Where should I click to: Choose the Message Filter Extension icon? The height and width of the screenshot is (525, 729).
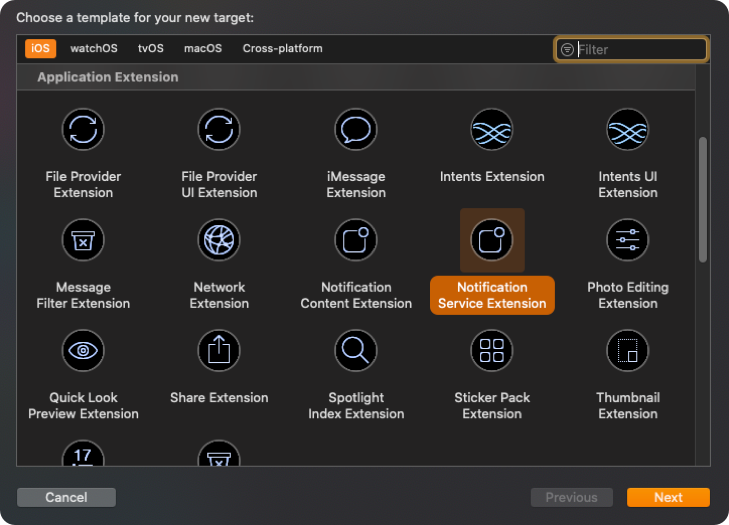point(83,240)
